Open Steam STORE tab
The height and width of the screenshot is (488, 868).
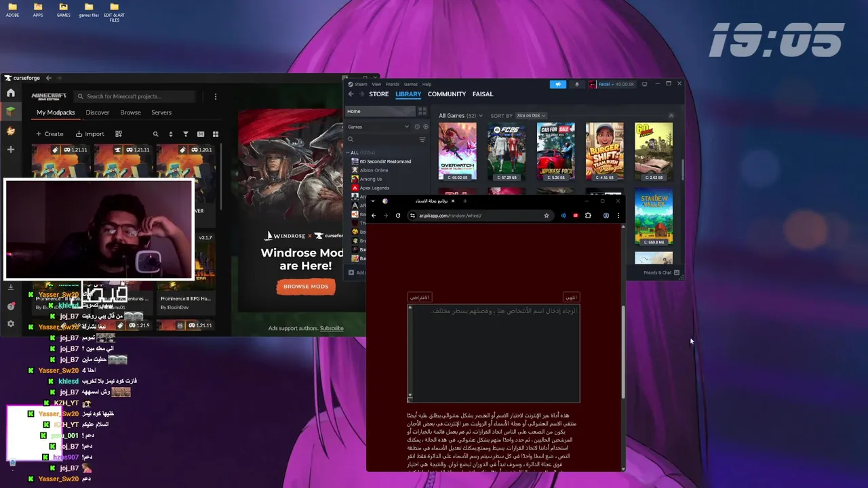pos(378,94)
